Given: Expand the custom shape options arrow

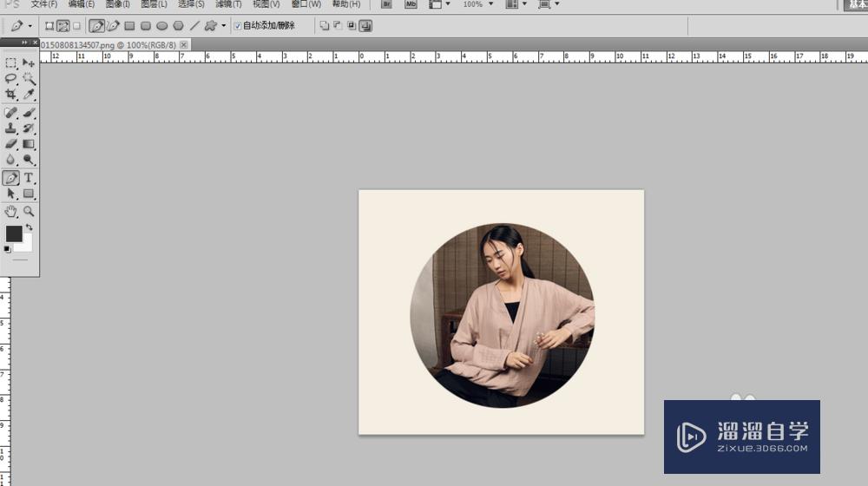Looking at the screenshot, I should [x=223, y=26].
